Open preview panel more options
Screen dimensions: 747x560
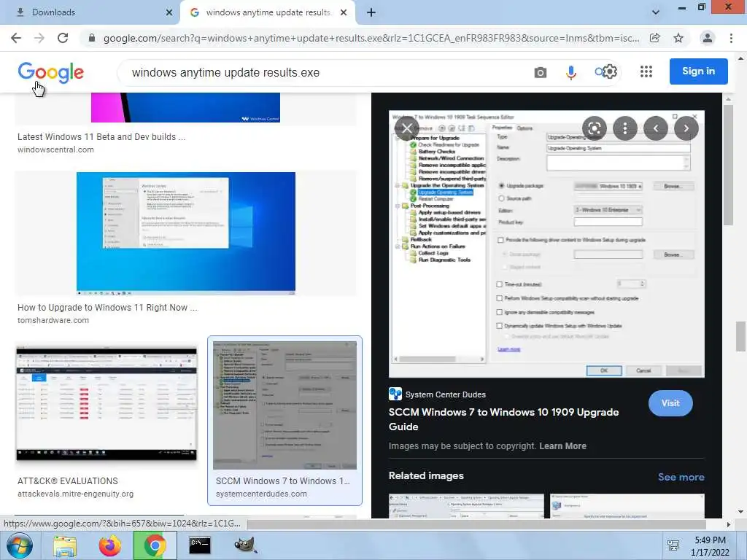(625, 128)
